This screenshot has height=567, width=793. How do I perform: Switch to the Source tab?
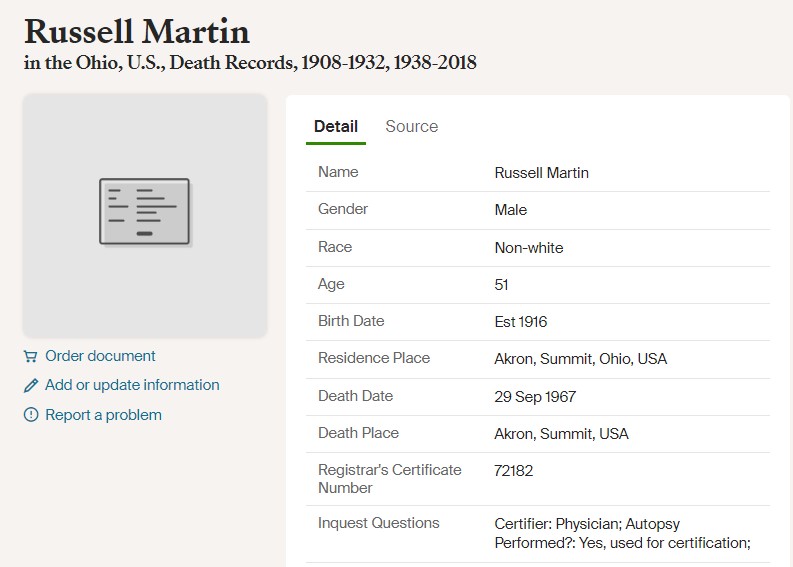(x=412, y=126)
